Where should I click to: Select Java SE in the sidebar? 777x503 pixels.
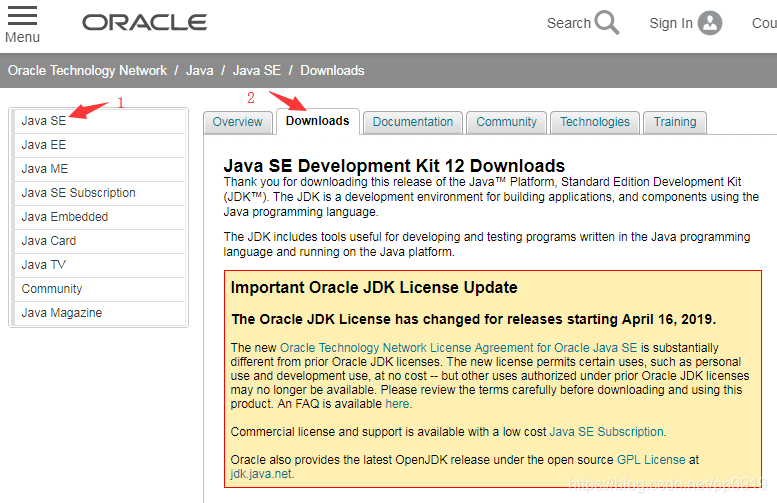tap(99, 121)
